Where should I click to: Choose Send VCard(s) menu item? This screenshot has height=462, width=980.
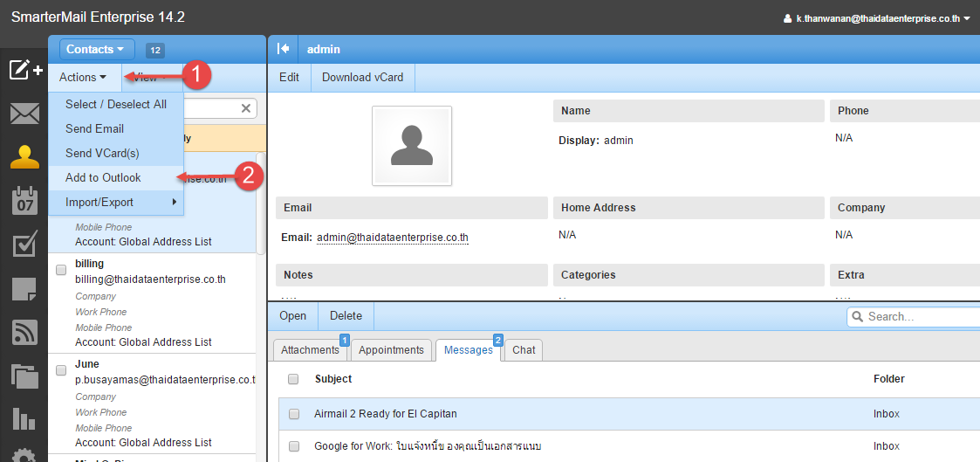[115, 153]
